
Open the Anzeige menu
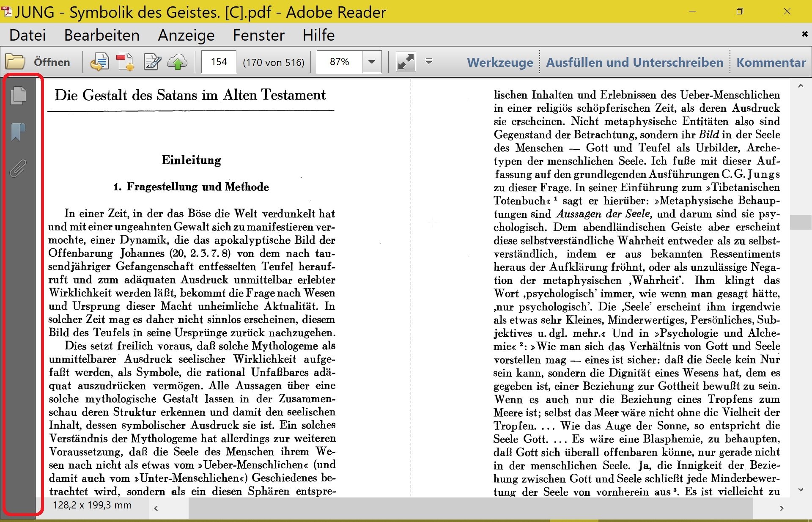[186, 35]
